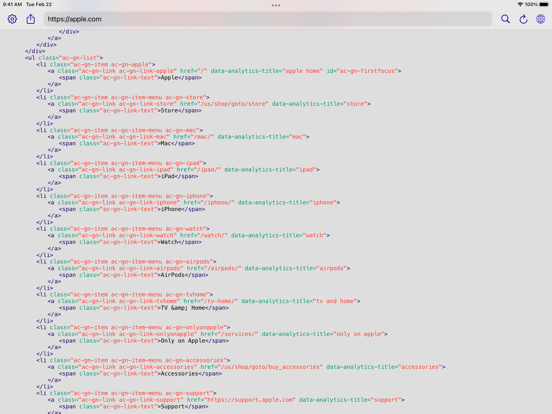Select the span text "iPad" line

(128, 176)
